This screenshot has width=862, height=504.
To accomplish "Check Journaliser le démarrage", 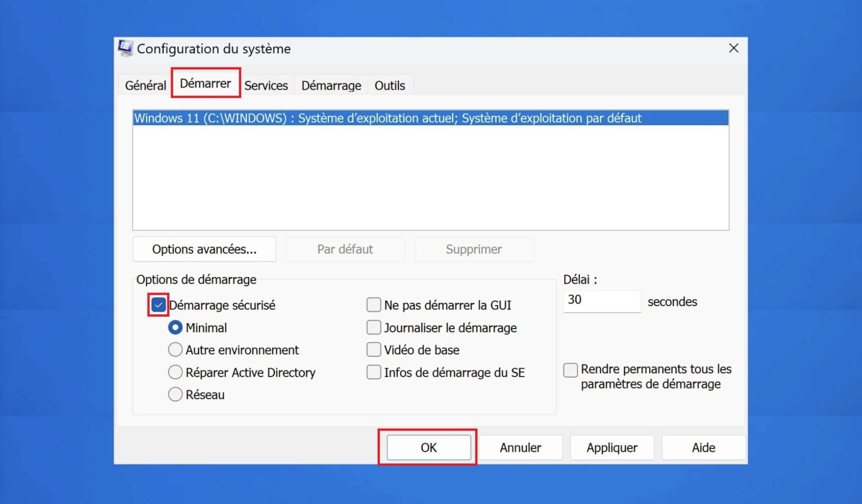I will (374, 327).
